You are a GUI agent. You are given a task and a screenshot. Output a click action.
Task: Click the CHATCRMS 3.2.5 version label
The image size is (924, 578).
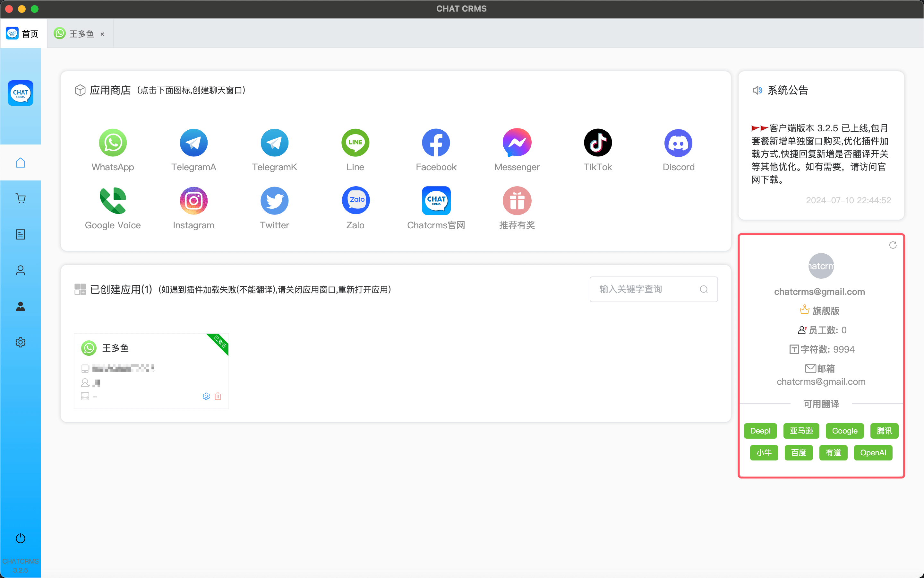click(x=21, y=565)
